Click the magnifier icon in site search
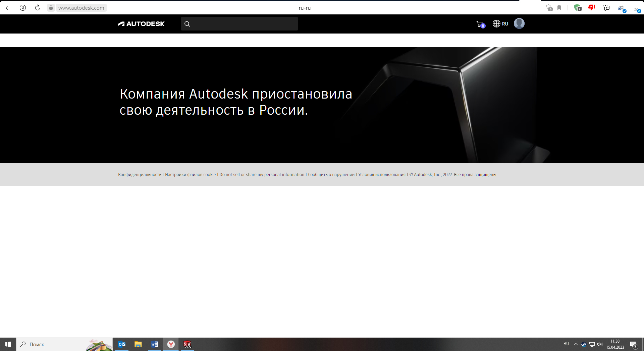The width and height of the screenshot is (644, 351). (187, 24)
